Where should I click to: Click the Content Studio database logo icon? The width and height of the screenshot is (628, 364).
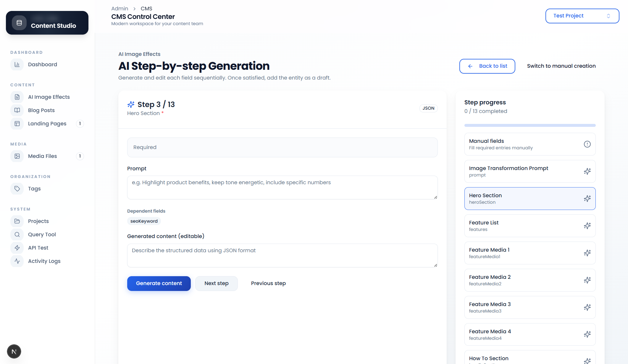pyautogui.click(x=19, y=23)
